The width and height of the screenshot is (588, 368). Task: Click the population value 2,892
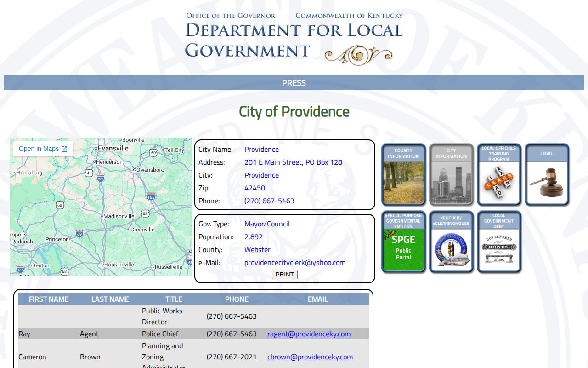pyautogui.click(x=254, y=236)
